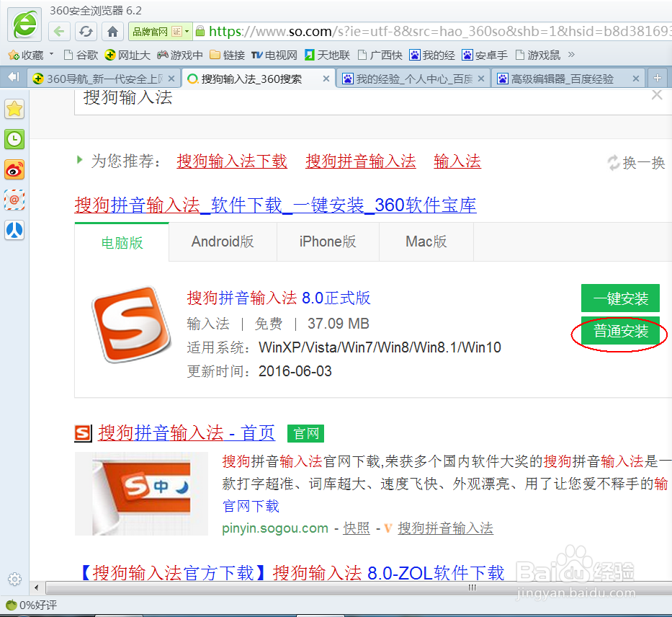Image resolution: width=672 pixels, height=617 pixels.
Task: Open the 电视网 bookmark
Action: tap(274, 55)
